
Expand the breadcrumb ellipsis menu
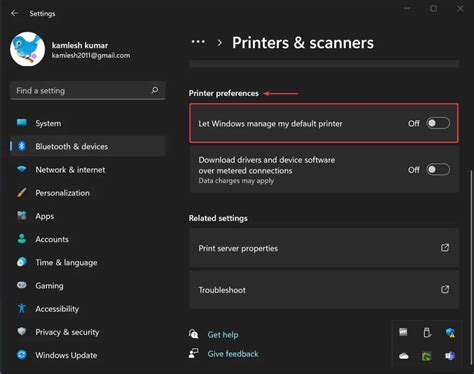tap(198, 42)
